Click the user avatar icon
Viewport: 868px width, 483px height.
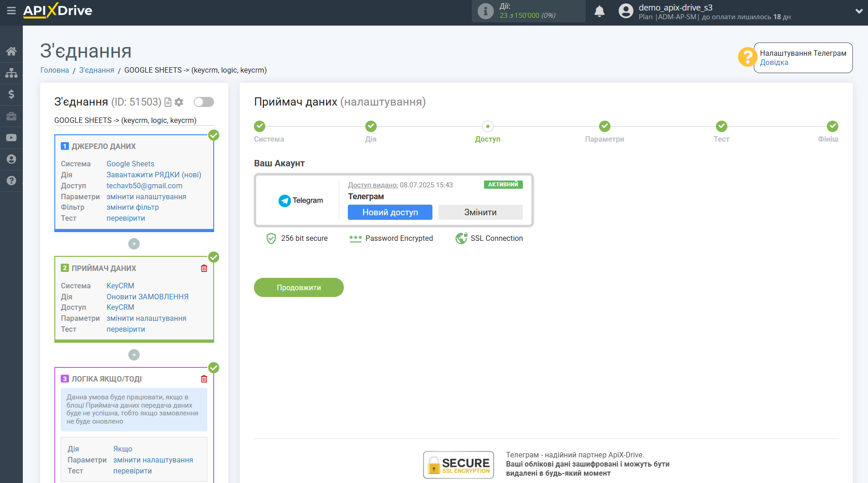click(626, 11)
